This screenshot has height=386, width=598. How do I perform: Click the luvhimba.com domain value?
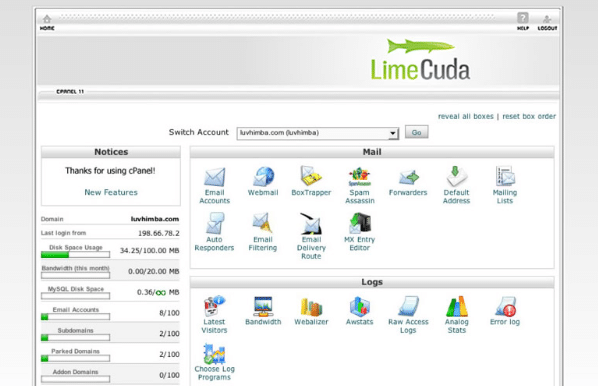pos(155,219)
